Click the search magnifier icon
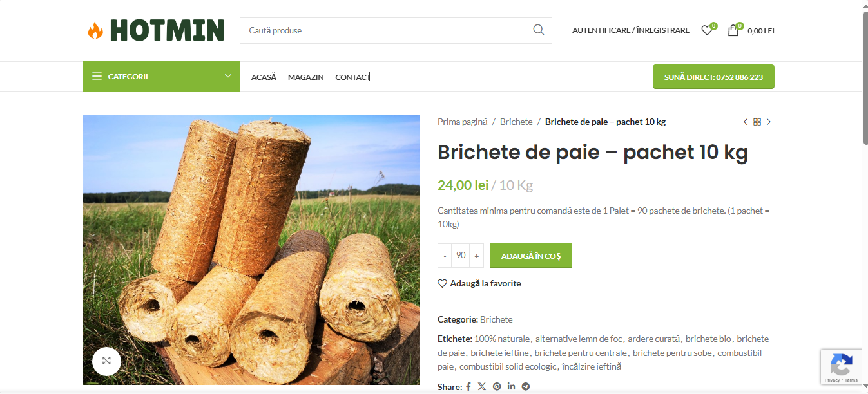Viewport: 868px width, 394px height. click(538, 30)
